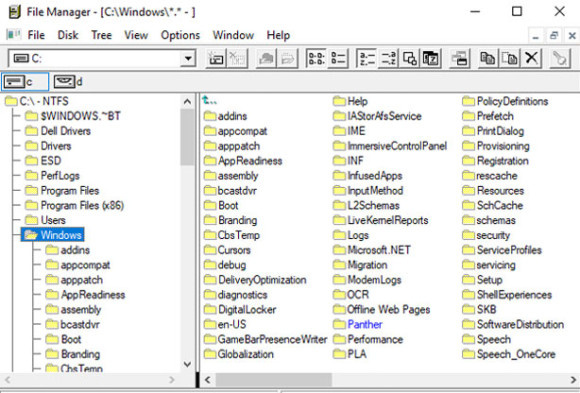Image resolution: width=580 pixels, height=393 pixels.
Task: Sort files by date toolbar button
Action: pos(431,58)
